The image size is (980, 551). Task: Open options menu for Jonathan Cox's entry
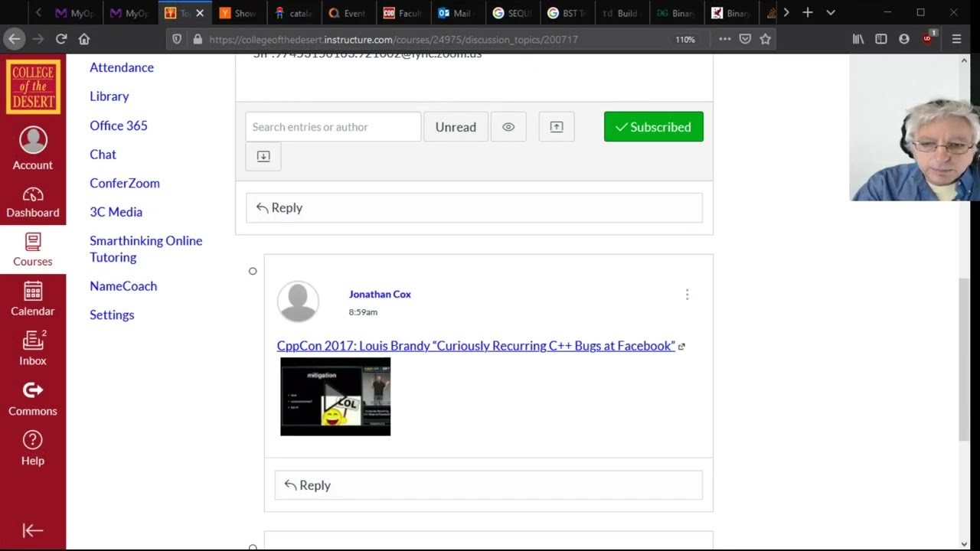tap(687, 295)
